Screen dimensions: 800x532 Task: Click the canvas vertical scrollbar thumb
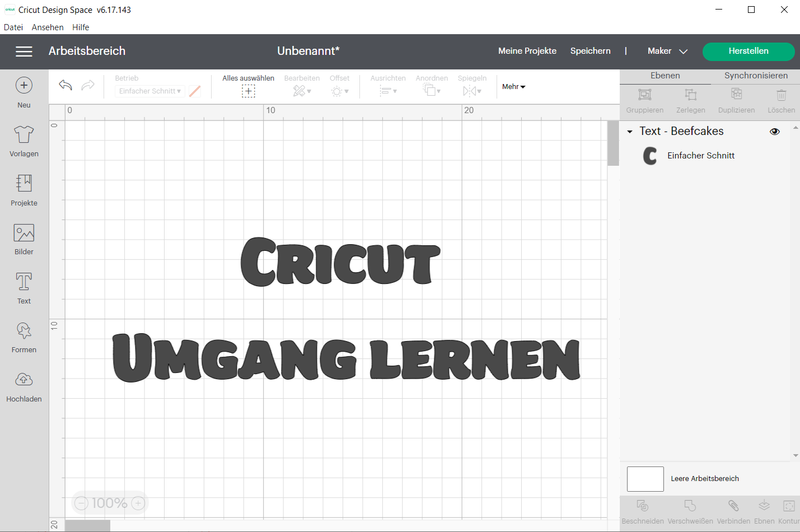613,143
